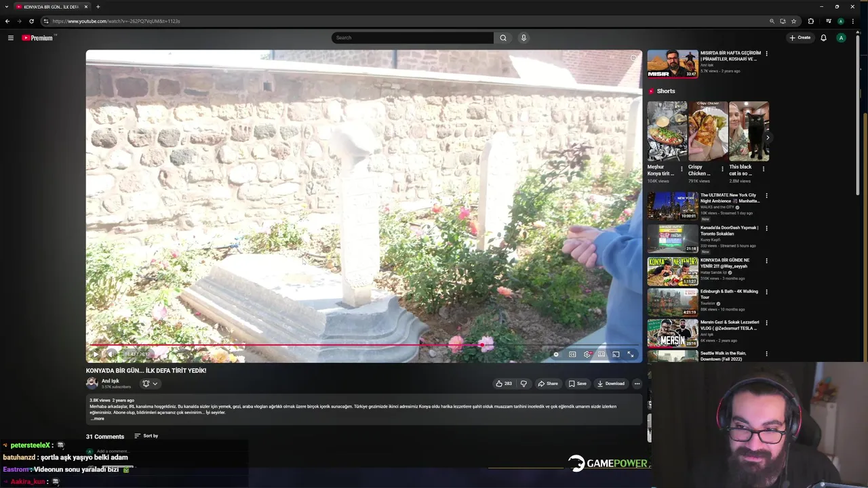Mute the video volume speaker
The image size is (868, 488).
(112, 354)
